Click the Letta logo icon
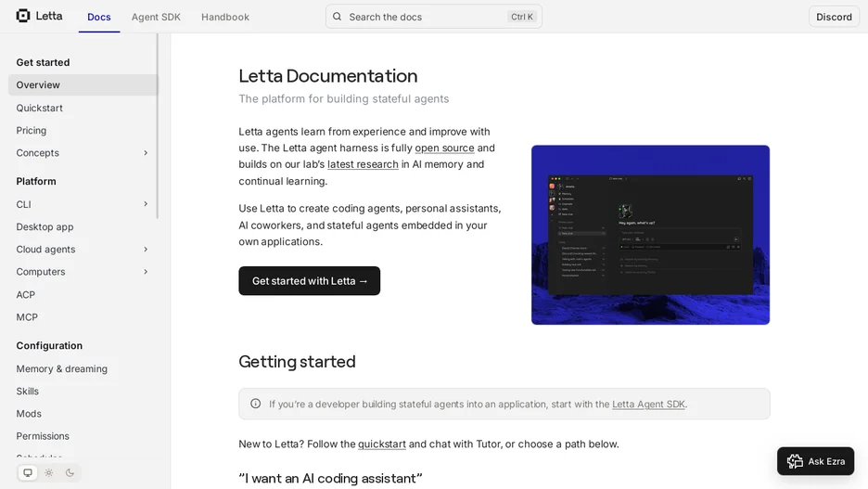868x489 pixels. pyautogui.click(x=22, y=16)
